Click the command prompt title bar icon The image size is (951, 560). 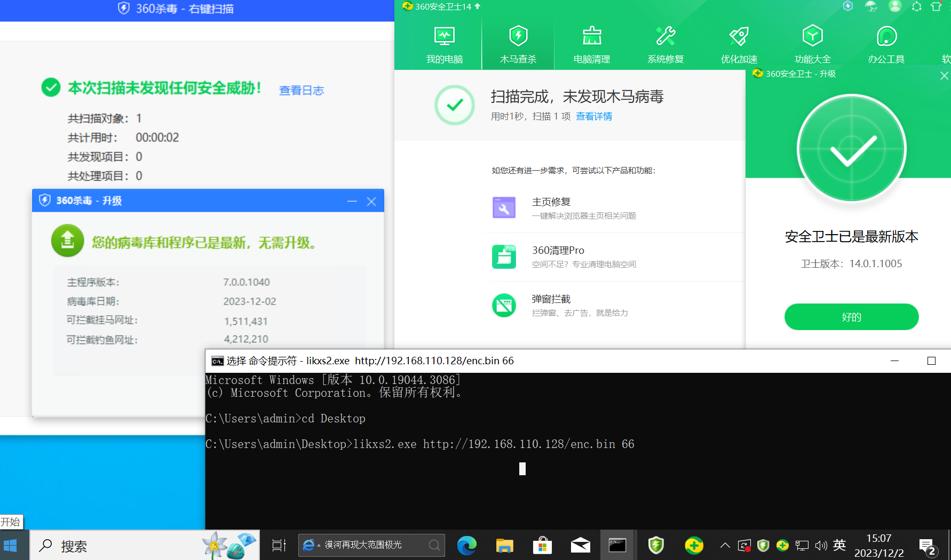217,361
